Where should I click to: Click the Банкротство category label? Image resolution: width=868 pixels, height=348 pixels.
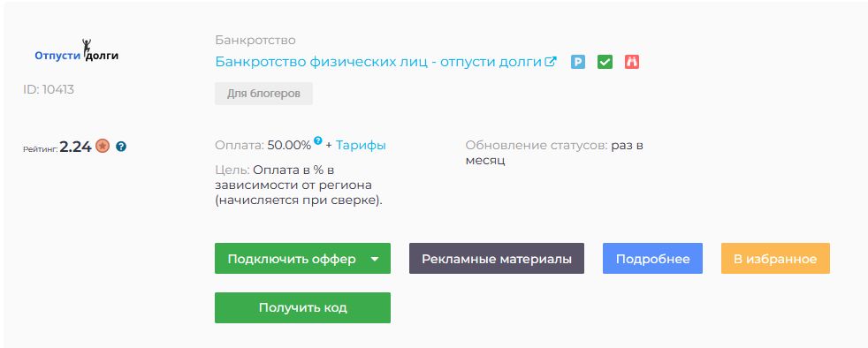click(x=255, y=41)
